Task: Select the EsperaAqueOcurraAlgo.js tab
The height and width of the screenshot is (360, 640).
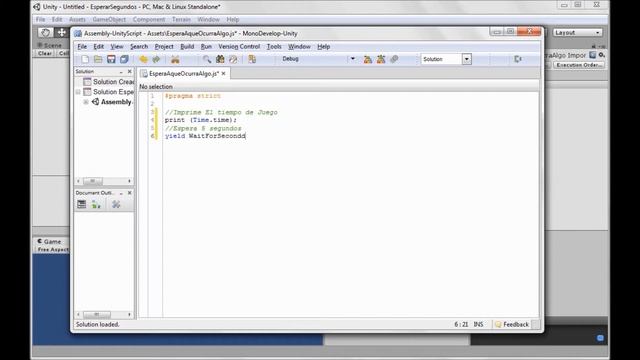Action: tap(184, 73)
